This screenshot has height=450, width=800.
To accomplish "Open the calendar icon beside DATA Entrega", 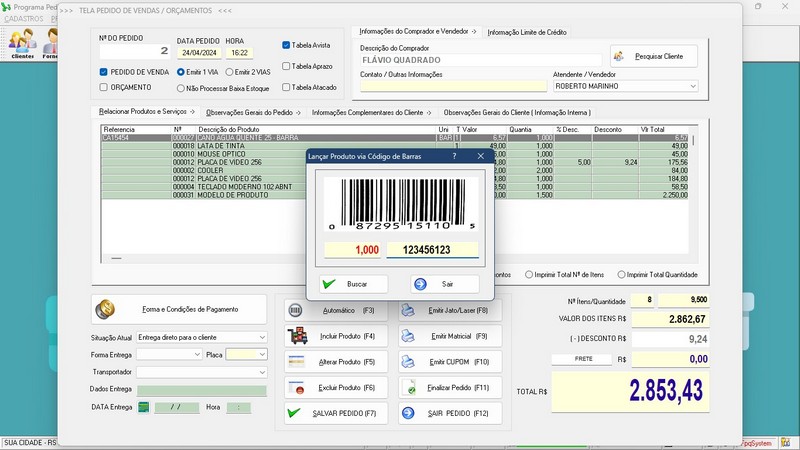I will pyautogui.click(x=144, y=407).
